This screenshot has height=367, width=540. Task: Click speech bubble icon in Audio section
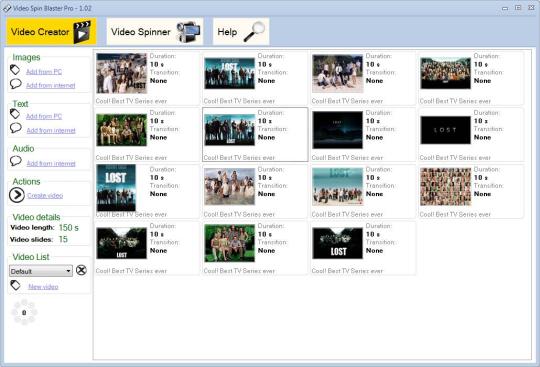[15, 161]
